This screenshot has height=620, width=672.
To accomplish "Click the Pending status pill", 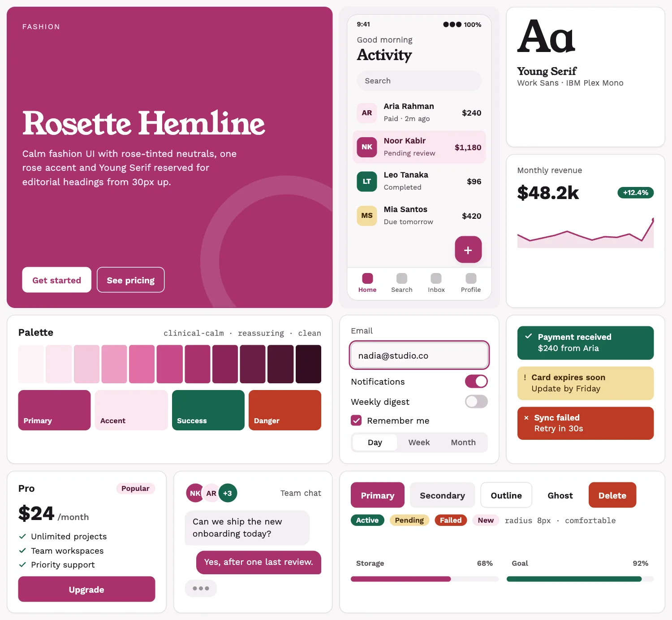I will point(409,520).
